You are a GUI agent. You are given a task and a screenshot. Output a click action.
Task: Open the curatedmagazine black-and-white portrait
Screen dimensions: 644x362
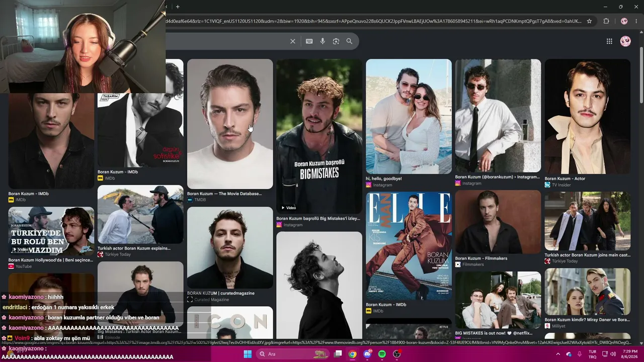click(230, 248)
